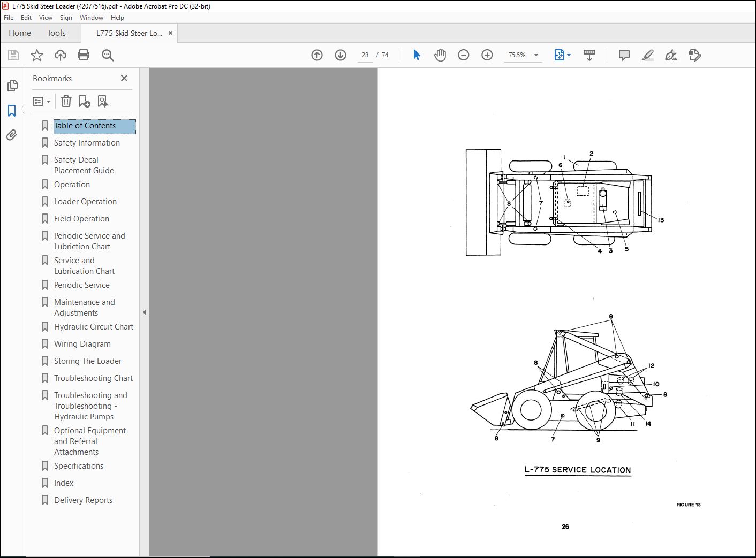Open Field Operation bookmark
The height and width of the screenshot is (558, 756).
pyautogui.click(x=81, y=219)
